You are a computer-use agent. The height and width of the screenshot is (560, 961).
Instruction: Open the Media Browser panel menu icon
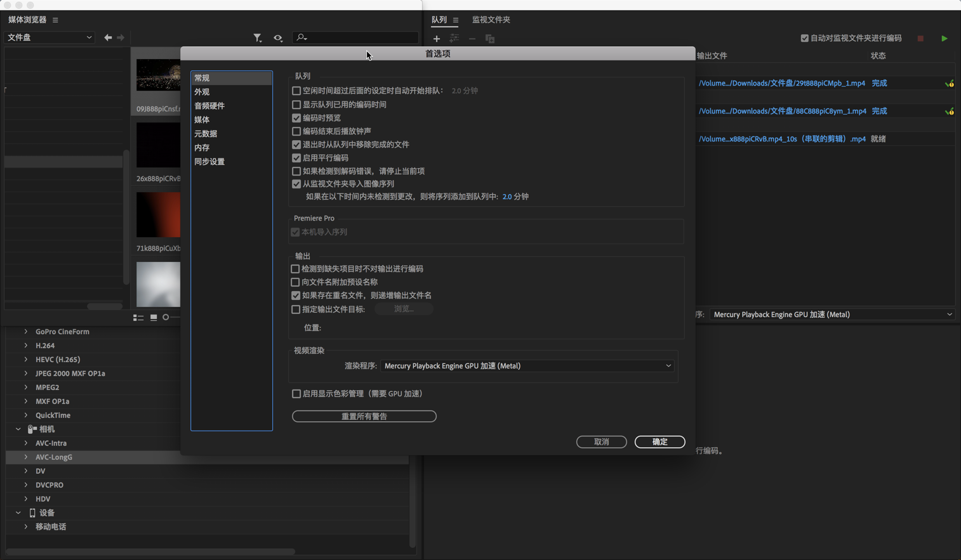tap(55, 20)
